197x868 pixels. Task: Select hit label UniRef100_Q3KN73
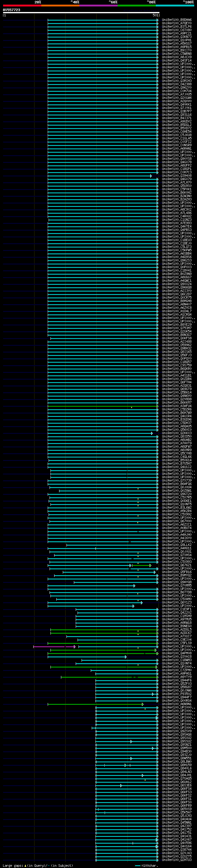click(177, 37)
